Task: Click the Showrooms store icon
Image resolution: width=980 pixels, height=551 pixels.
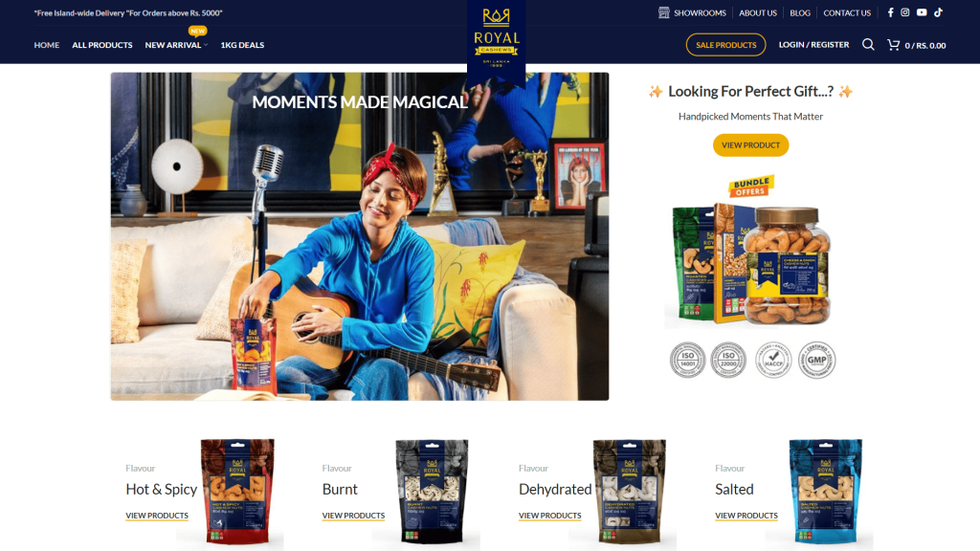Action: [664, 12]
